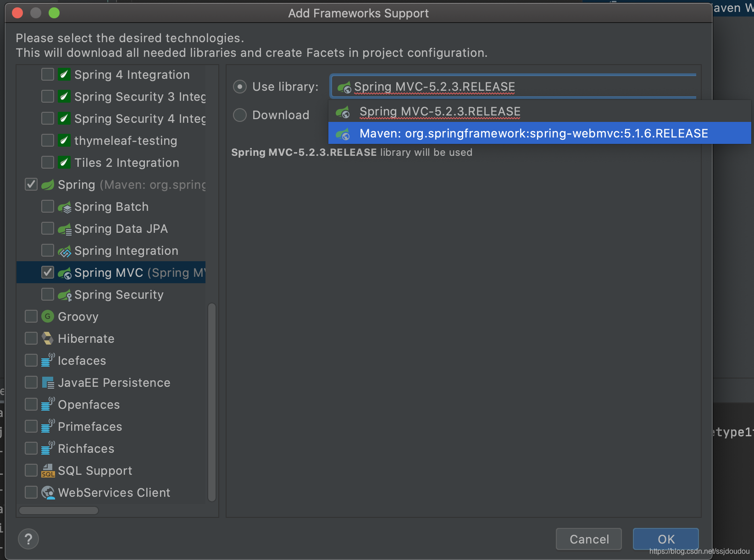Click the dialog's red close button
754x560 pixels.
(17, 13)
